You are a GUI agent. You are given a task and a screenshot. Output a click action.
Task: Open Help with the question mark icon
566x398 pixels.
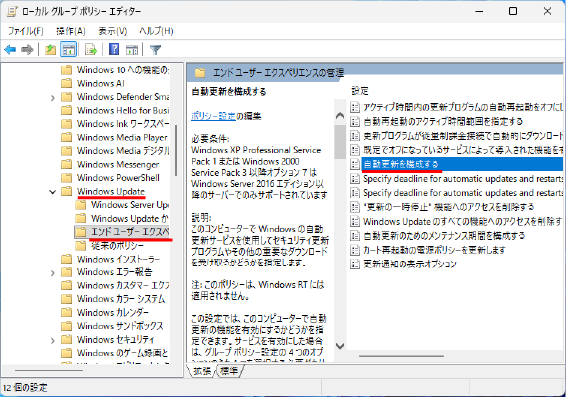click(114, 49)
